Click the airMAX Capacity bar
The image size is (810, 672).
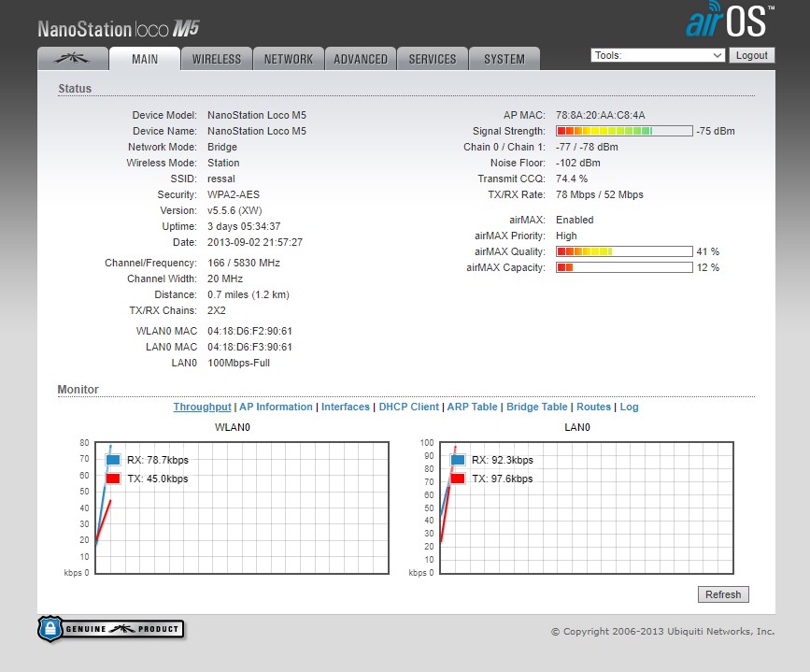point(624,267)
